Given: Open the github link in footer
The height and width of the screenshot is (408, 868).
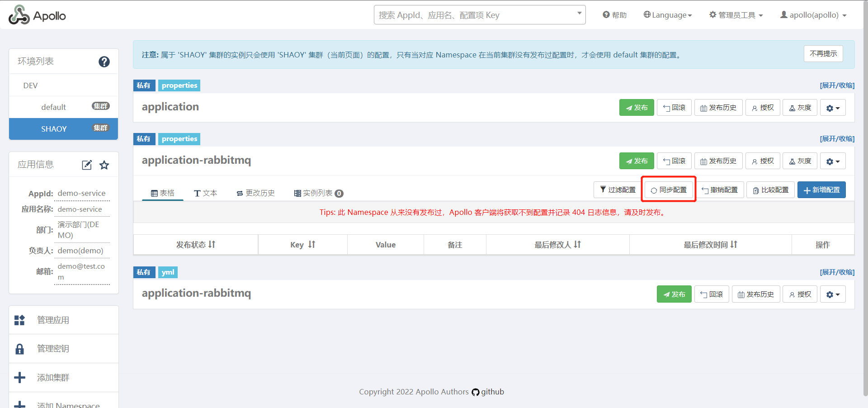Looking at the screenshot, I should pos(488,392).
